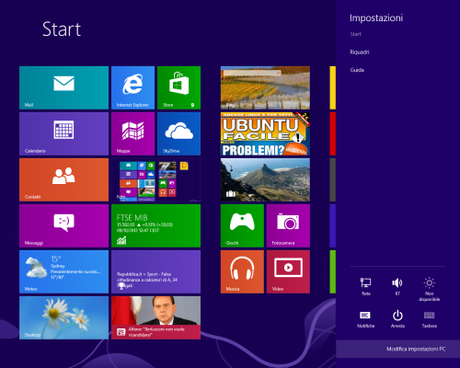This screenshot has height=368, width=460.
Task: Open the Mappe maps tile
Action: [x=133, y=134]
